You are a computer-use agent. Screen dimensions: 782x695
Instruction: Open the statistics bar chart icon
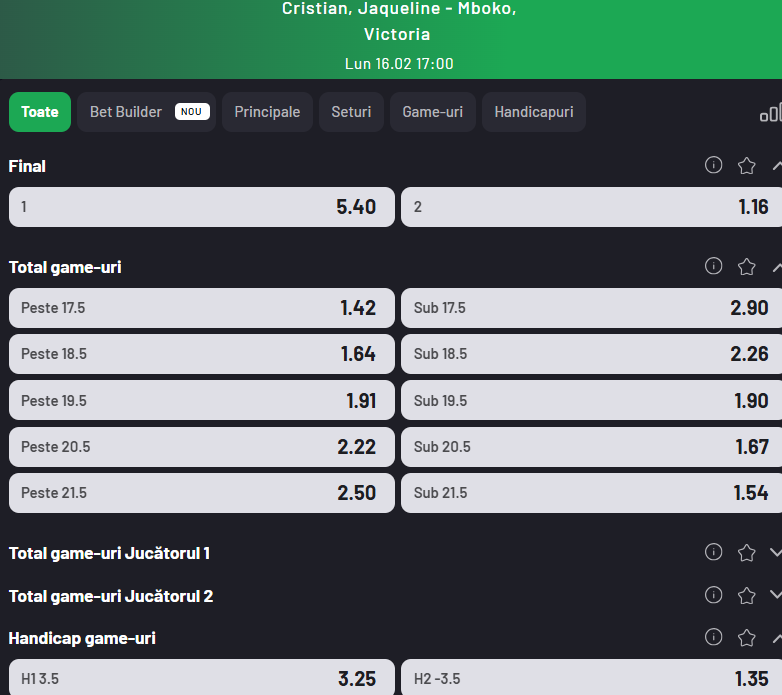point(769,112)
